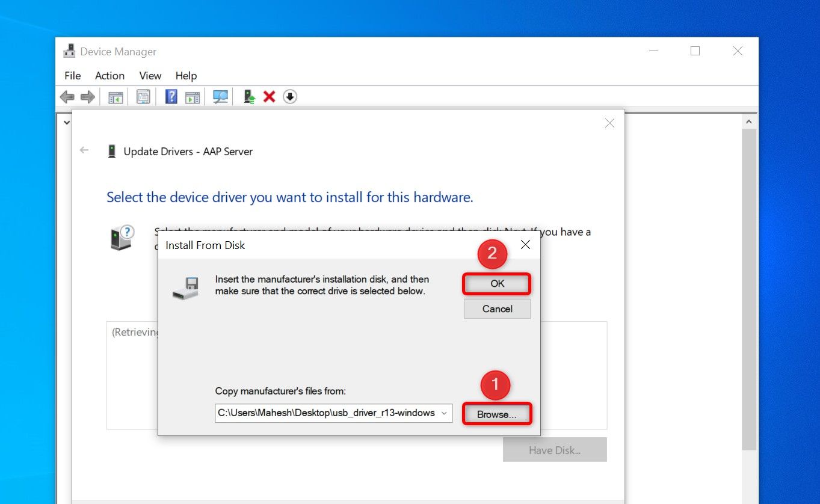Click the greyed Have Disk... button

point(555,450)
